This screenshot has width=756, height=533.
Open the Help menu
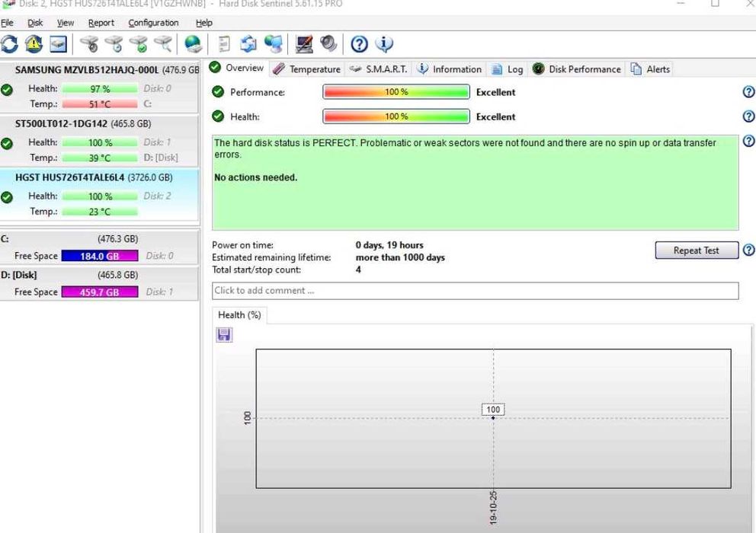point(204,23)
